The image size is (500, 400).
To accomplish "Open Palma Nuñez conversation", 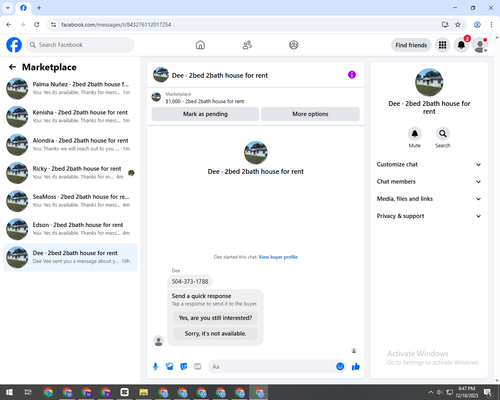I will click(x=70, y=88).
